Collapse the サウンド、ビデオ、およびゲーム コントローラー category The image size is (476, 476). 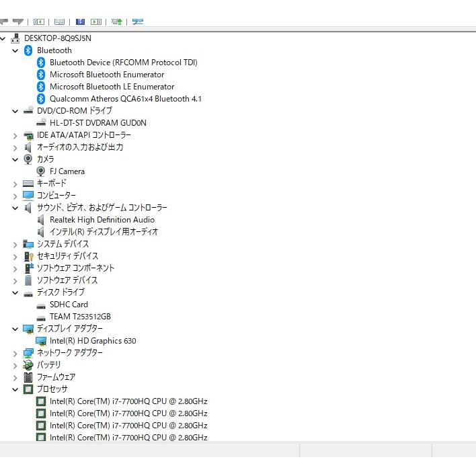click(15, 208)
